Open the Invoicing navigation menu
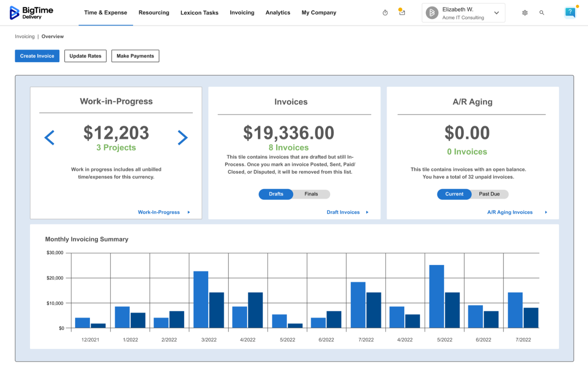 (242, 12)
